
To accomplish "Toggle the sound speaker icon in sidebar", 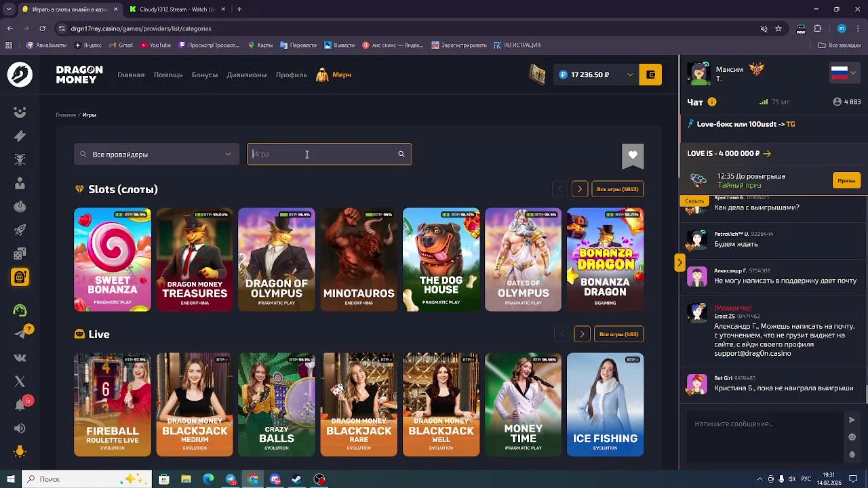I will click(x=20, y=428).
